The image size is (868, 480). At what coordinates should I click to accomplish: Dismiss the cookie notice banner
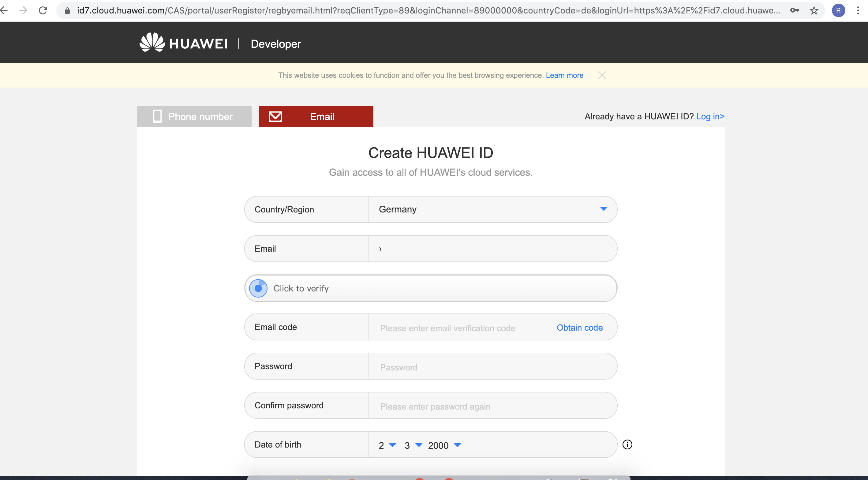click(602, 75)
